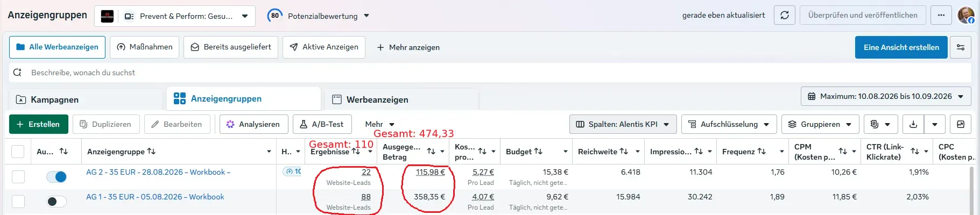Open the Maßnahmen view

tap(145, 47)
